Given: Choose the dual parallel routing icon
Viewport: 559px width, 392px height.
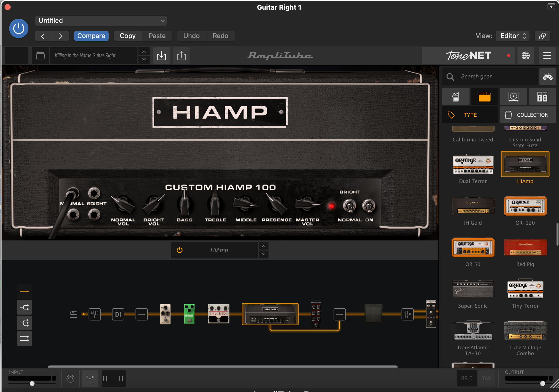Looking at the screenshot, I should 24,339.
